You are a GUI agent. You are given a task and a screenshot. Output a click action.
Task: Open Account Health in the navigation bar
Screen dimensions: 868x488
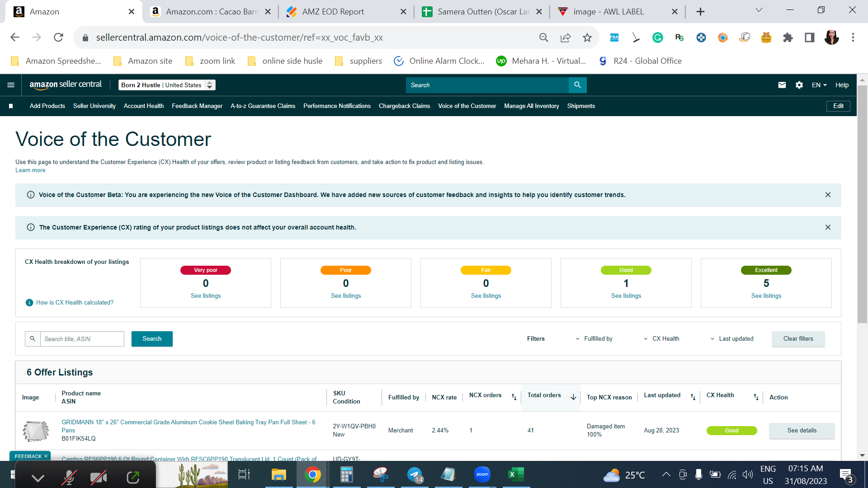click(144, 106)
